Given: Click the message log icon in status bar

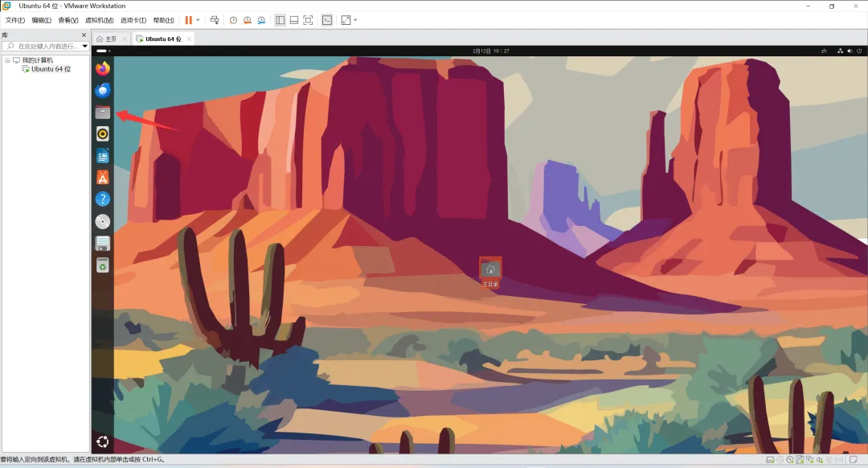Looking at the screenshot, I should point(853,460).
